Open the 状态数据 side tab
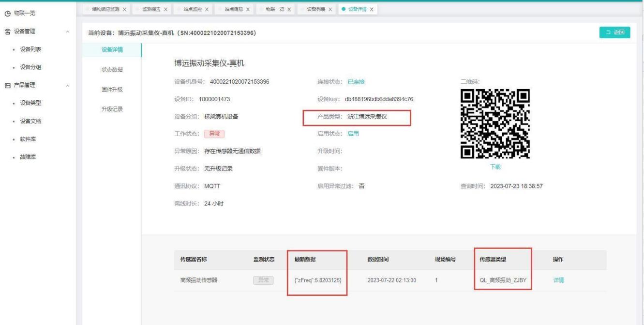The width and height of the screenshot is (644, 325). pyautogui.click(x=112, y=70)
